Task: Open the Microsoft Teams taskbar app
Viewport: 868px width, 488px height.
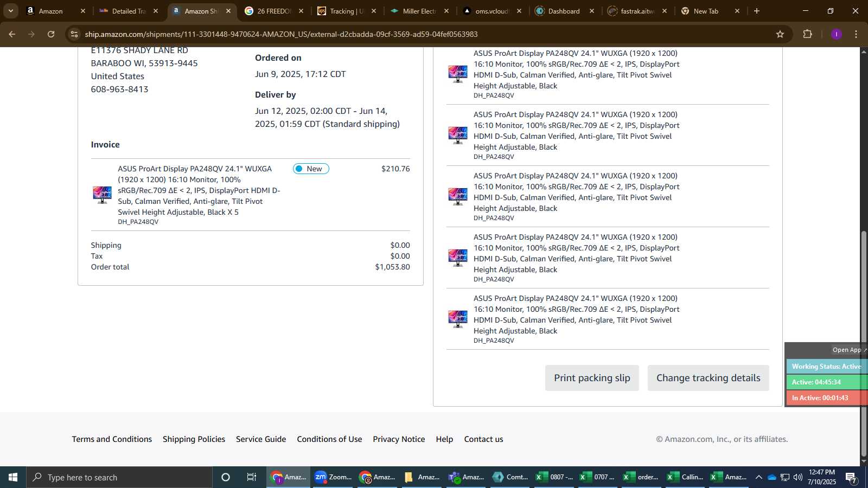Action: click(466, 477)
